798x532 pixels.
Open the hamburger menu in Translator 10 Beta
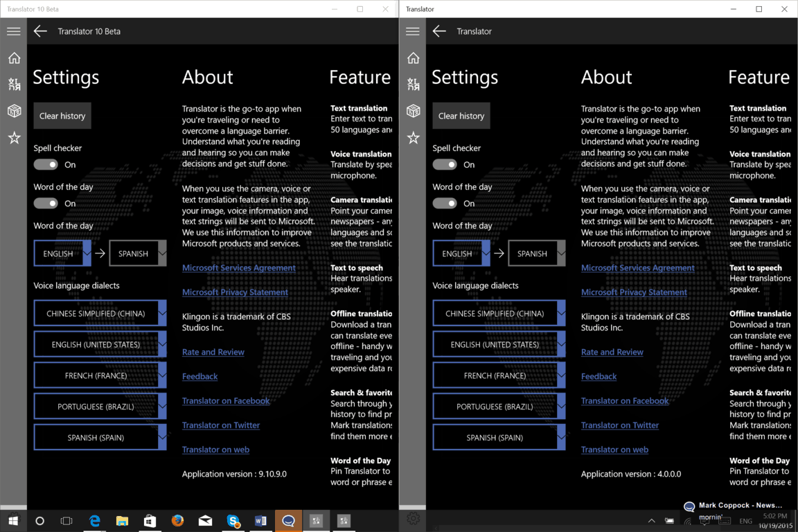14,31
